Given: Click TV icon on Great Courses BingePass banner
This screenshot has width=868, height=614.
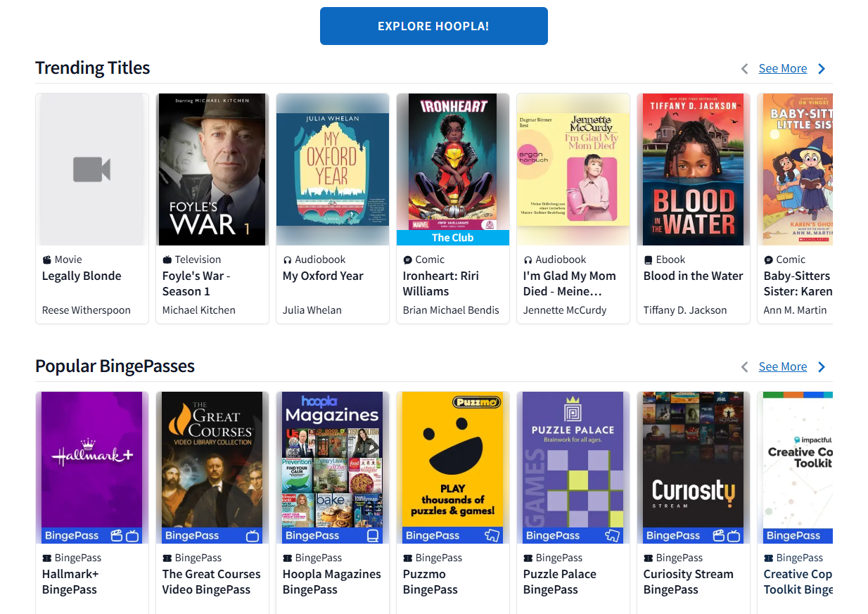Looking at the screenshot, I should (253, 536).
